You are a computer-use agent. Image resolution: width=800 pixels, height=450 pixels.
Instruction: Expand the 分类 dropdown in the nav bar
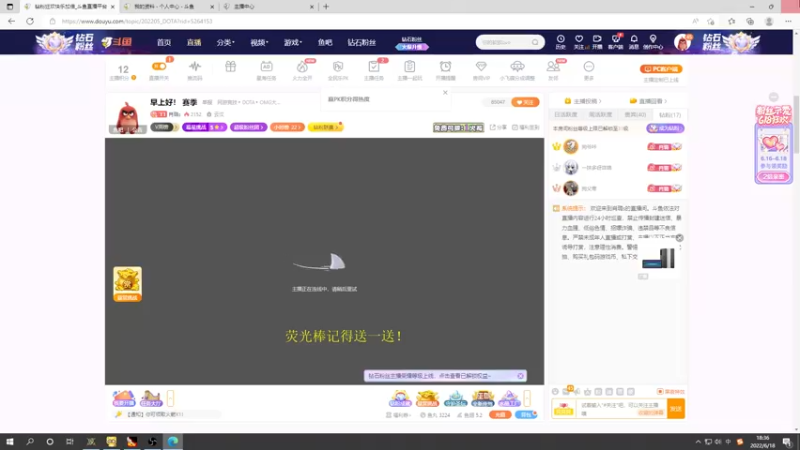tap(226, 42)
